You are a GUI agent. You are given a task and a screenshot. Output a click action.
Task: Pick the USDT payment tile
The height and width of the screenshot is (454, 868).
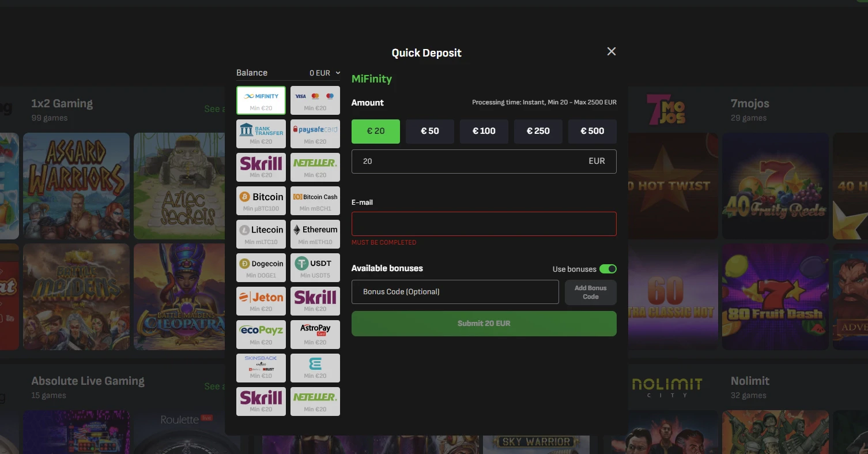[x=315, y=268]
